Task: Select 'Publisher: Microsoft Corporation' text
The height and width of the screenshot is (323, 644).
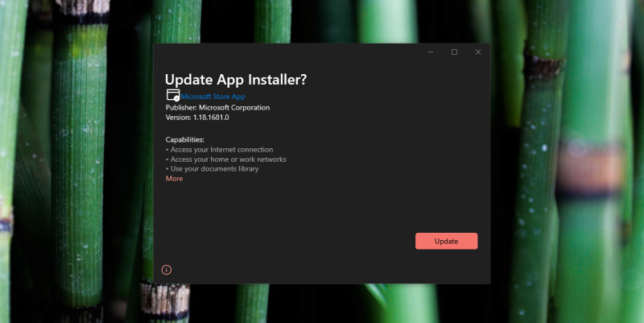Action: pos(217,107)
